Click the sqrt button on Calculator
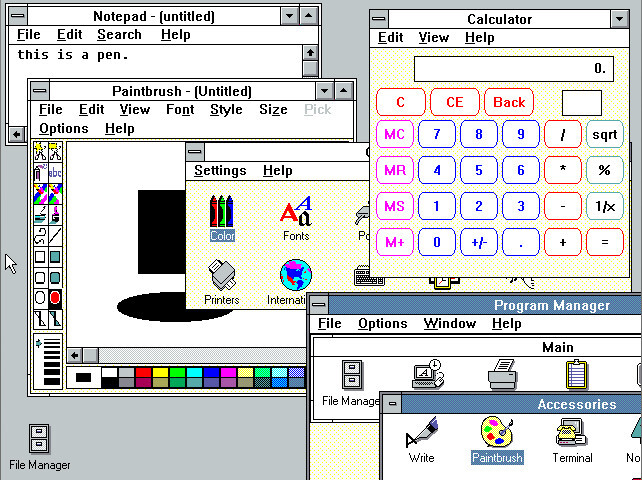The width and height of the screenshot is (642, 480). pyautogui.click(x=605, y=134)
